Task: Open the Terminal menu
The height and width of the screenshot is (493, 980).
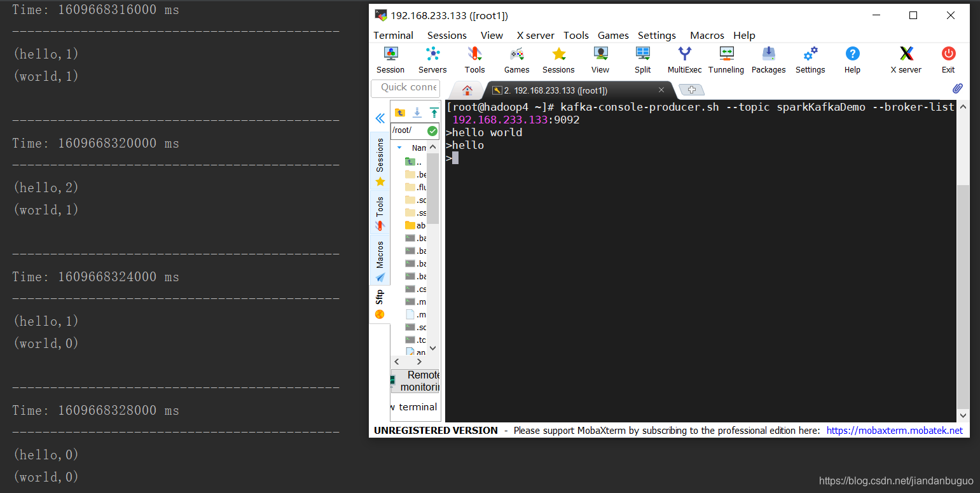Action: click(x=393, y=36)
